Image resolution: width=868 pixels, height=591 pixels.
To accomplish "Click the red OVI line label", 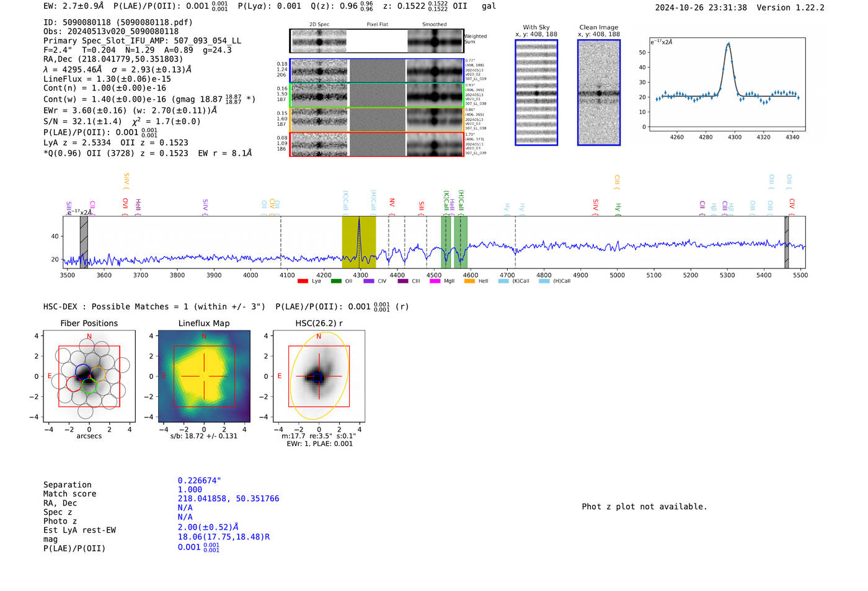I will [125, 207].
